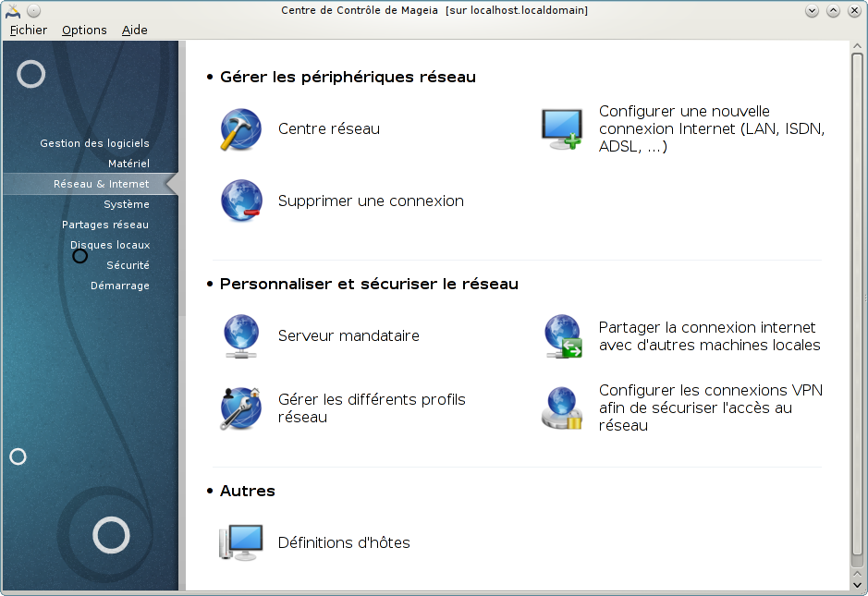Open the Fichier menu
The image size is (868, 596).
[29, 30]
